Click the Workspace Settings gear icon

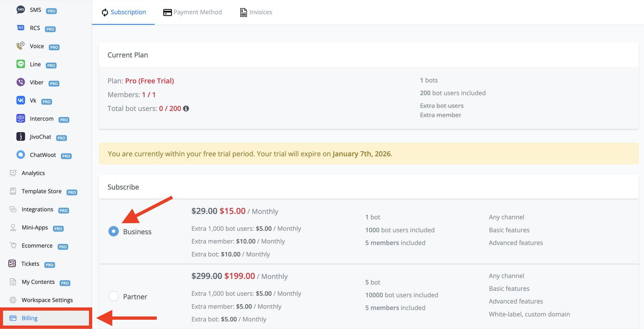click(13, 300)
